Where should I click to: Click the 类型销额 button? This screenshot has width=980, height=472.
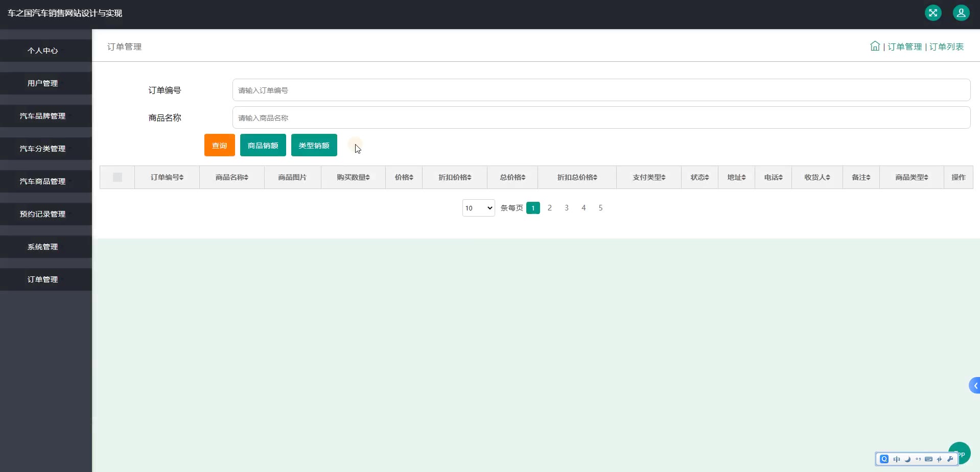tap(314, 145)
